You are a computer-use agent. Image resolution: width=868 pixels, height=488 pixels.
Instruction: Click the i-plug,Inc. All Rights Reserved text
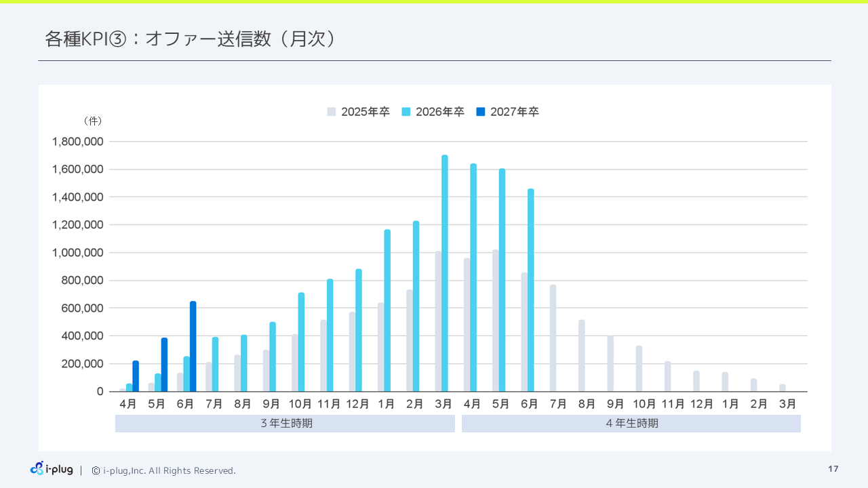pos(169,470)
